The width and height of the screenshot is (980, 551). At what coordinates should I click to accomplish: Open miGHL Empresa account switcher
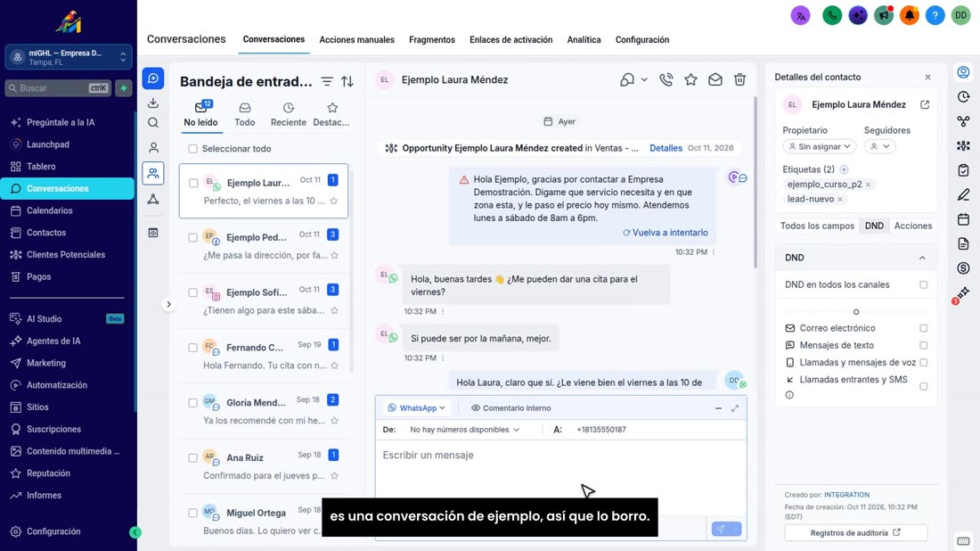tap(68, 58)
